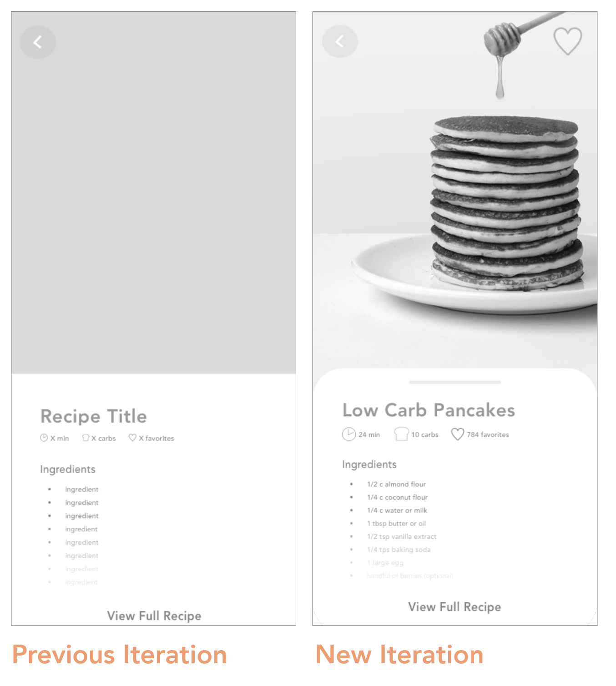The height and width of the screenshot is (686, 616).
Task: Click the clock icon beside X min
Action: (44, 438)
